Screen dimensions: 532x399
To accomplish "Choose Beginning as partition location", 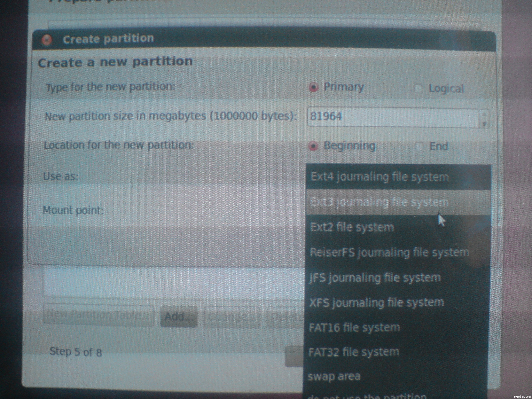I will [313, 146].
